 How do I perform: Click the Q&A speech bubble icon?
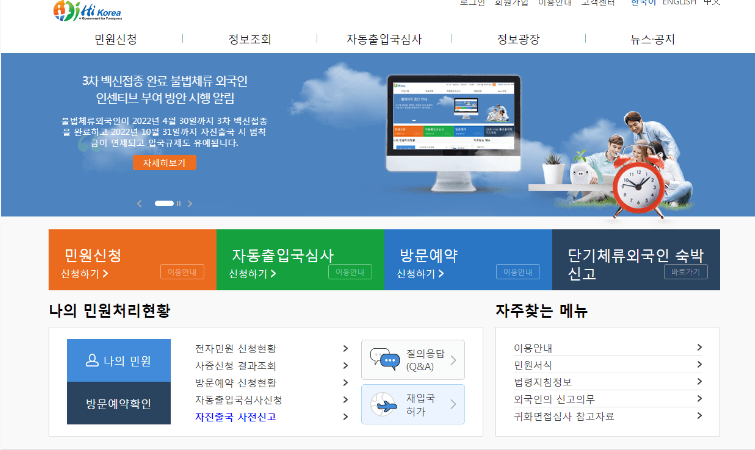click(385, 359)
